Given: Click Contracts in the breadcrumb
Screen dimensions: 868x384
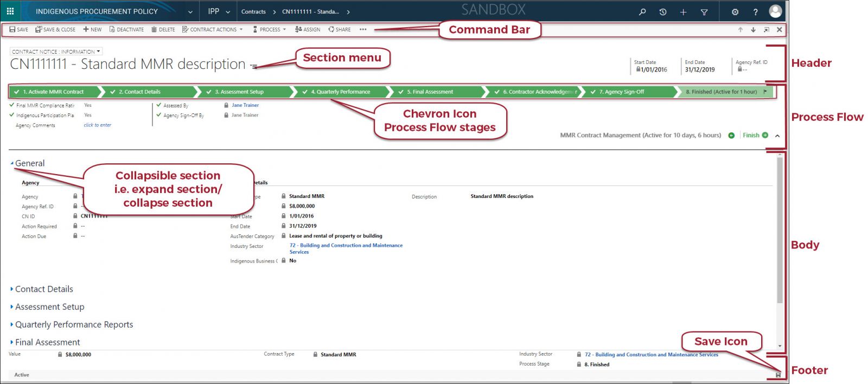Looking at the screenshot, I should point(253,11).
